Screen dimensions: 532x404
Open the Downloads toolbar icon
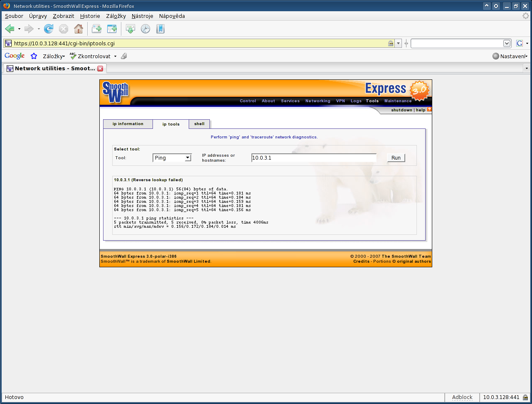131,29
